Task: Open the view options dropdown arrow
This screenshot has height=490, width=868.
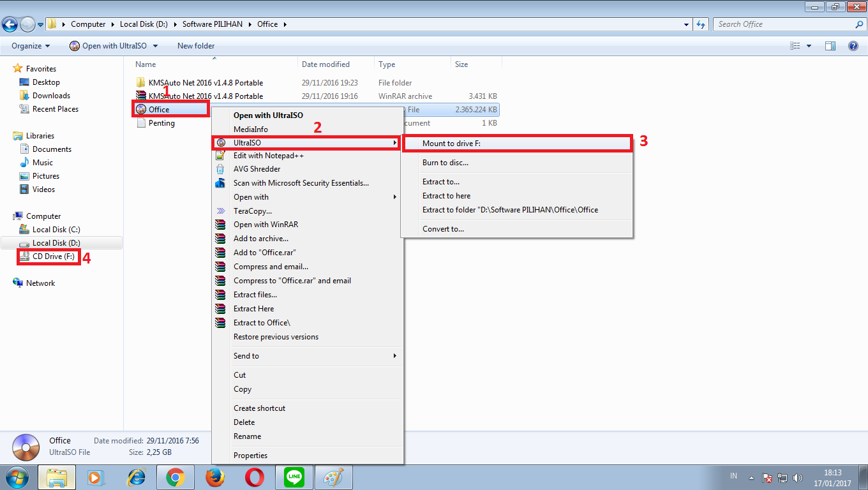Action: coord(809,46)
